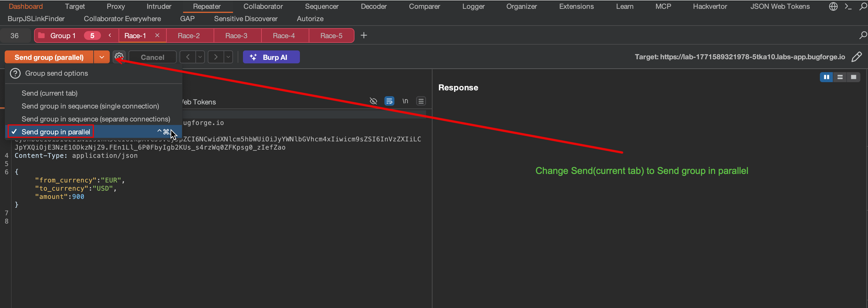This screenshot has height=308, width=868.
Task: Toggle the pause capture control in Response panel
Action: coord(826,77)
